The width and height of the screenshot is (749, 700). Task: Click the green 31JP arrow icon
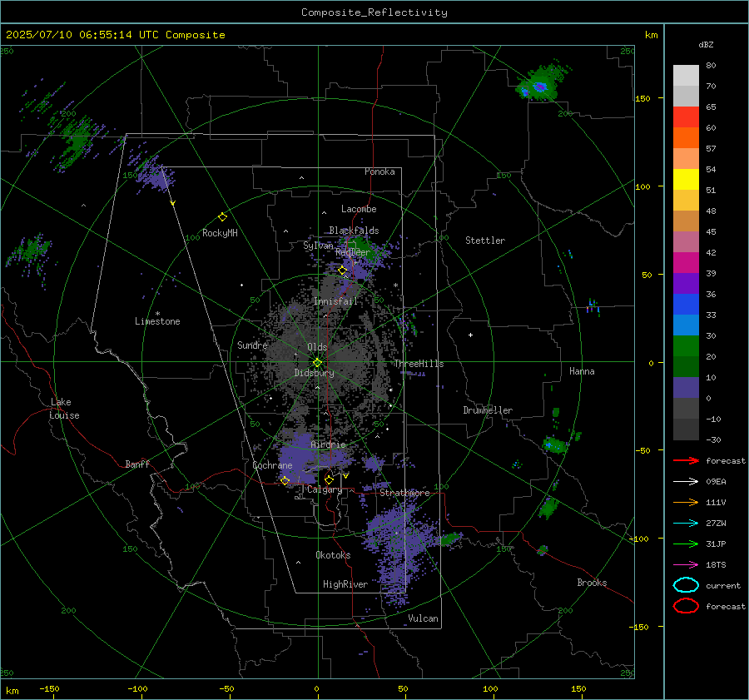tap(686, 544)
